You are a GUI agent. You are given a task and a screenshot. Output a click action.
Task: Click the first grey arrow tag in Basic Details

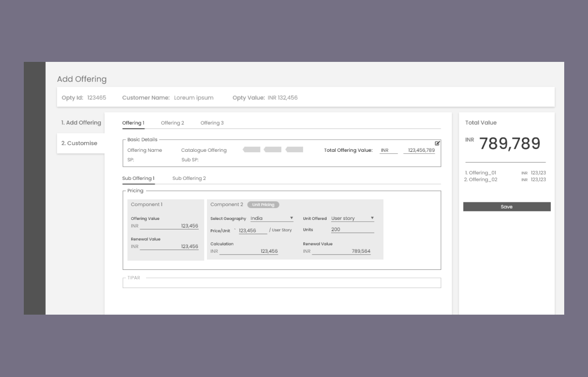click(x=252, y=150)
